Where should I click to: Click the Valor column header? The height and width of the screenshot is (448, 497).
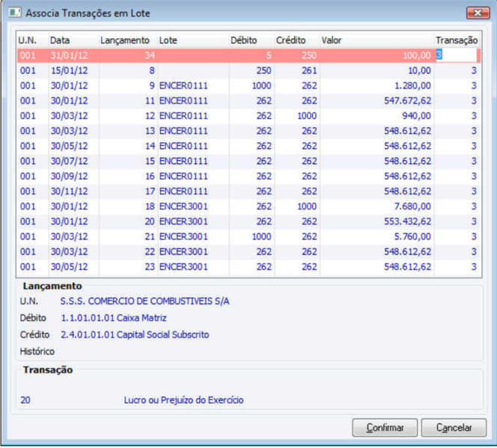click(x=377, y=40)
